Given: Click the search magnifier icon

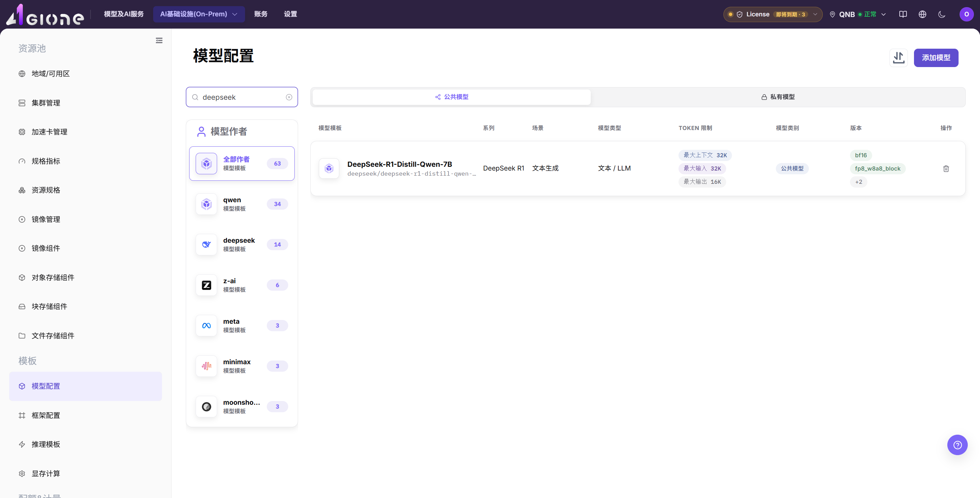Looking at the screenshot, I should coord(195,97).
